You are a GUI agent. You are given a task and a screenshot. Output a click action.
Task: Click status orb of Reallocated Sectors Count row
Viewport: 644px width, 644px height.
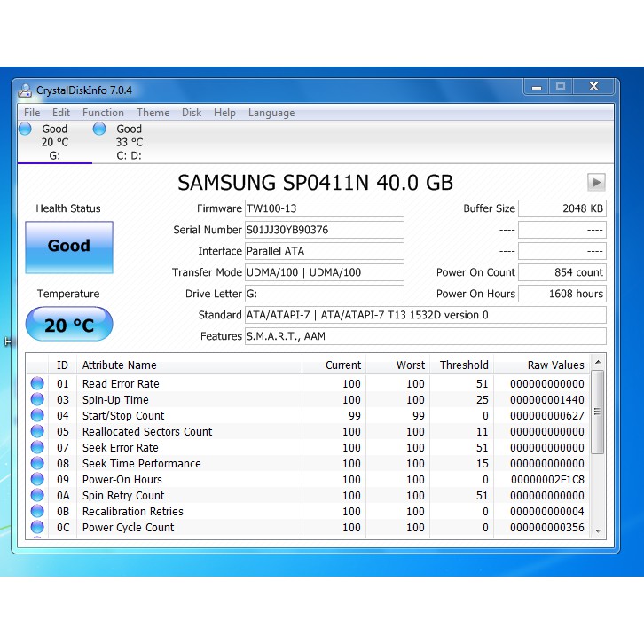[37, 431]
